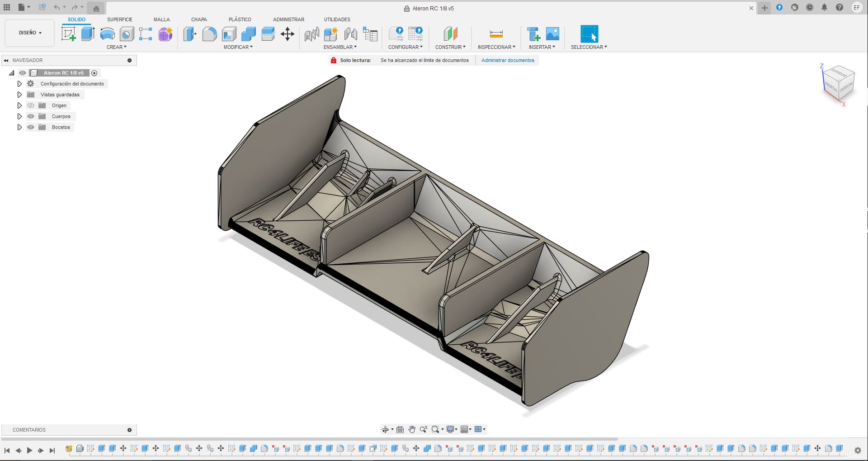Screen dimensions: 868x461
Task: Click the Move/Copy arrows icon
Action: tap(288, 34)
